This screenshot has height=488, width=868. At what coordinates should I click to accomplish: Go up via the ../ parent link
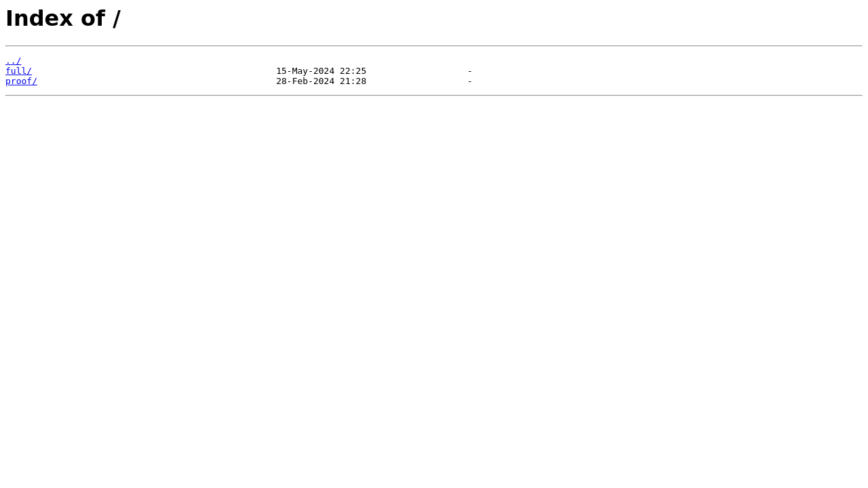pyautogui.click(x=13, y=61)
